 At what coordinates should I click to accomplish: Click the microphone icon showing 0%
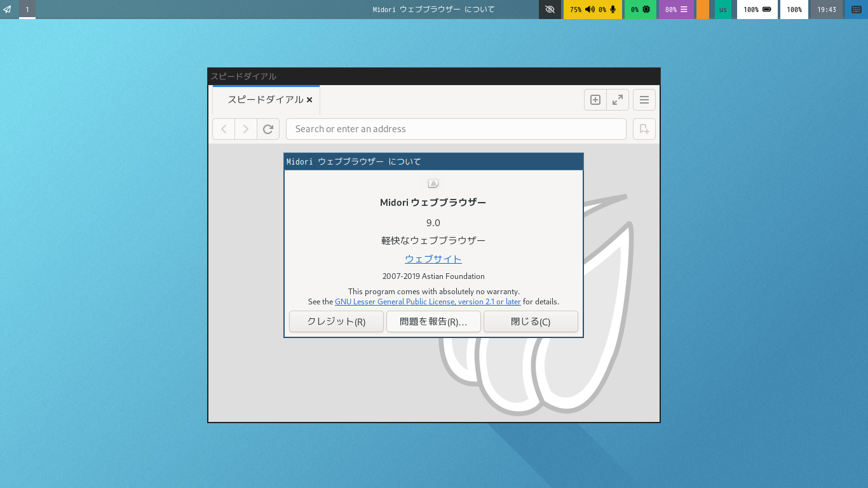613,10
